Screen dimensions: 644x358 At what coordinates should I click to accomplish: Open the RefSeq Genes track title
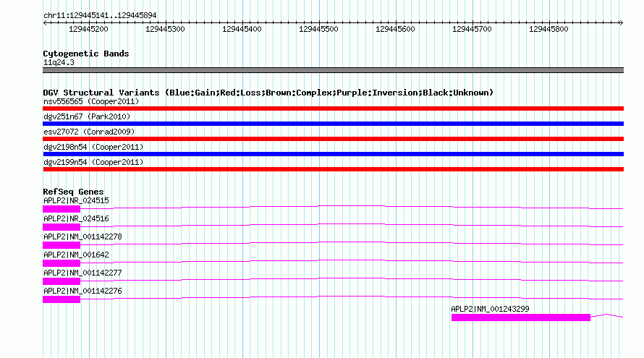(x=73, y=192)
